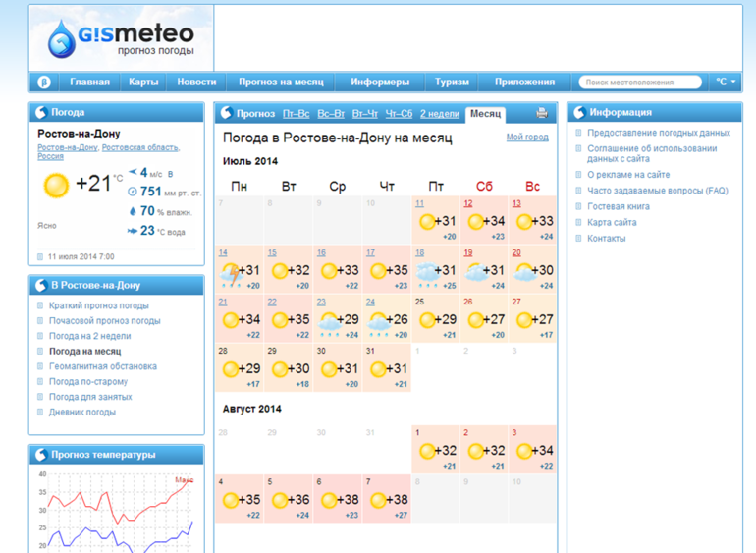Screen dimensions: 756x553
Task: Click the location search input field
Action: 639,83
